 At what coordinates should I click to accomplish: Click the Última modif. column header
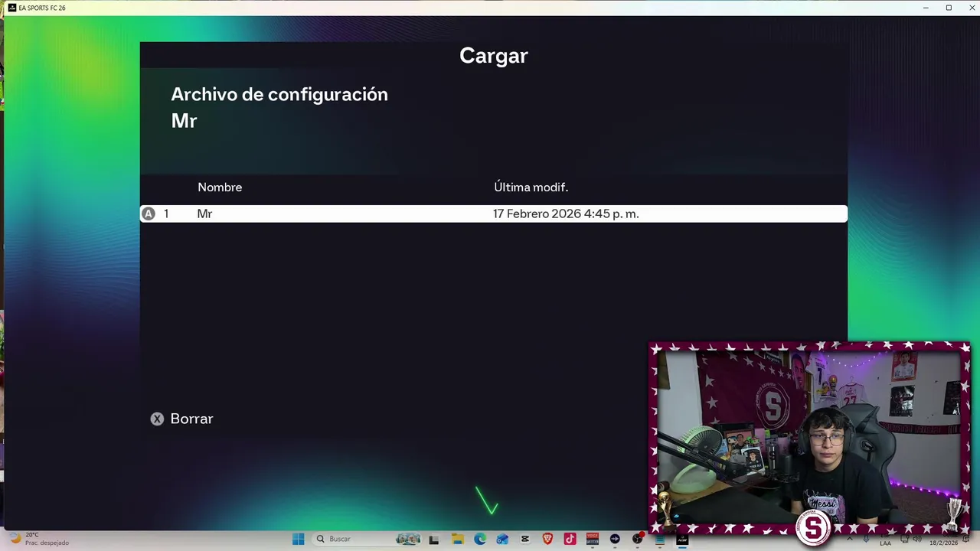(531, 187)
